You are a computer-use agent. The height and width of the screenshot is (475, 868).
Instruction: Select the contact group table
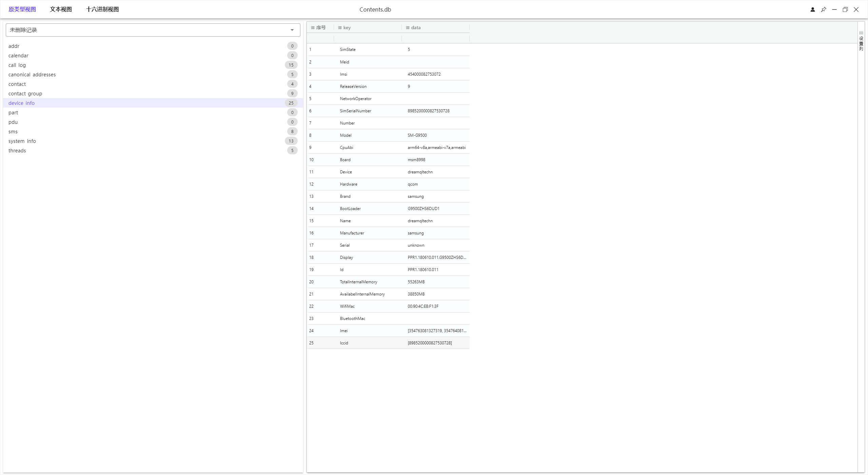[x=25, y=94]
